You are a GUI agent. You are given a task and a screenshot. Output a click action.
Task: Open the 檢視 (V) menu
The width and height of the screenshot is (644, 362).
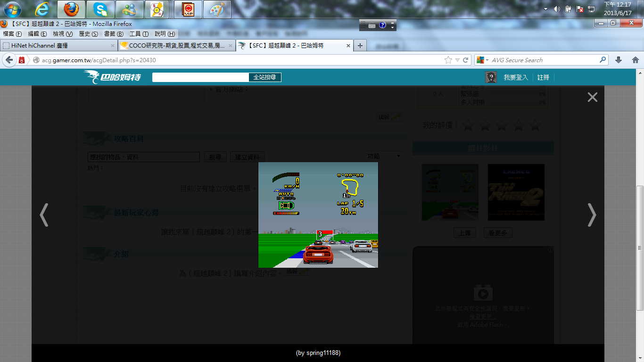tap(63, 34)
